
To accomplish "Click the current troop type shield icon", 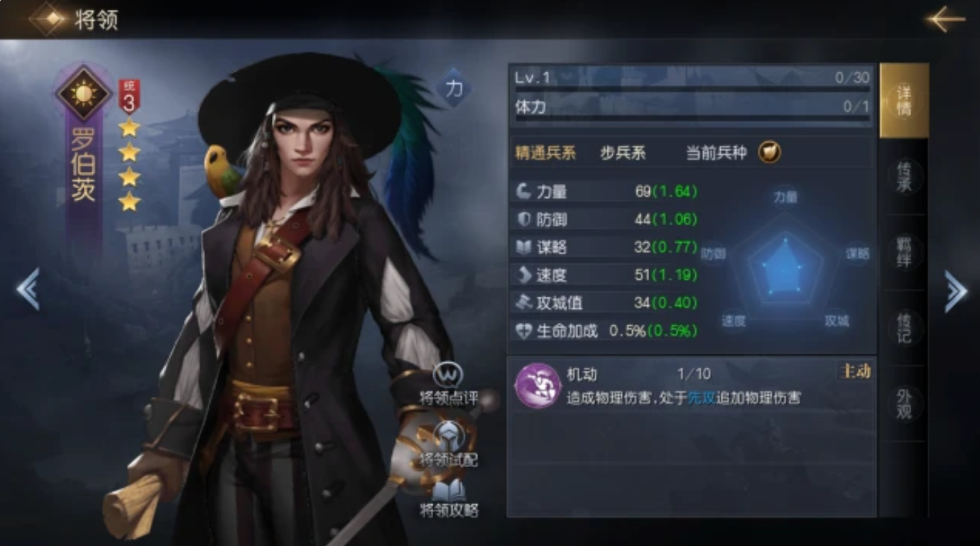I will pos(769,153).
